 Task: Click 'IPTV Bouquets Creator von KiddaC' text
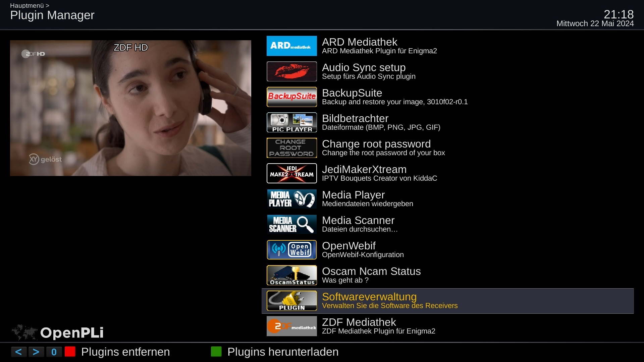(x=379, y=178)
